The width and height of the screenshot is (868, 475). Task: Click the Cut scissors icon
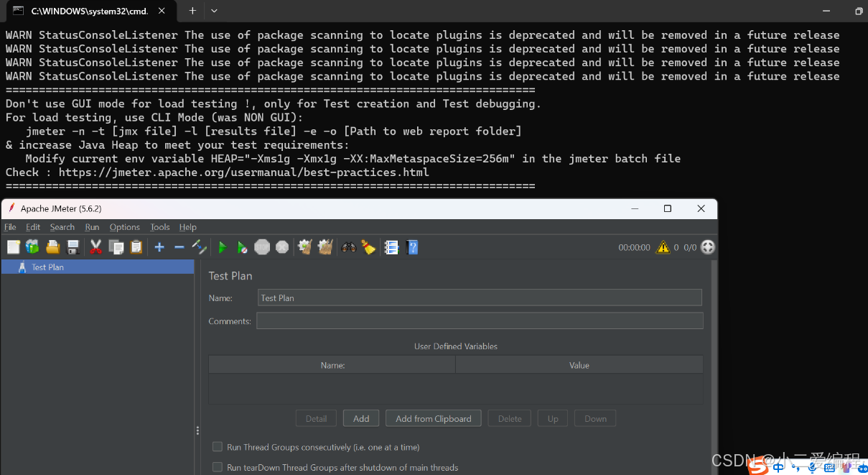[x=95, y=247]
